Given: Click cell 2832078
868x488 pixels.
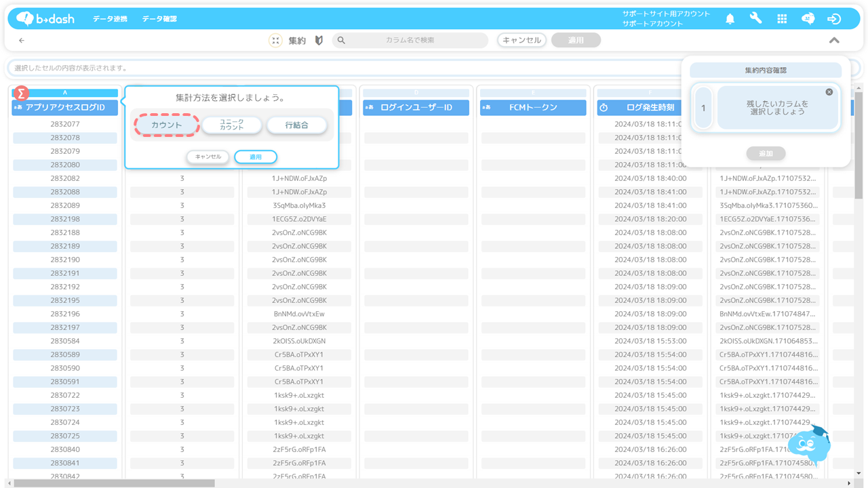Looking at the screenshot, I should [x=65, y=138].
